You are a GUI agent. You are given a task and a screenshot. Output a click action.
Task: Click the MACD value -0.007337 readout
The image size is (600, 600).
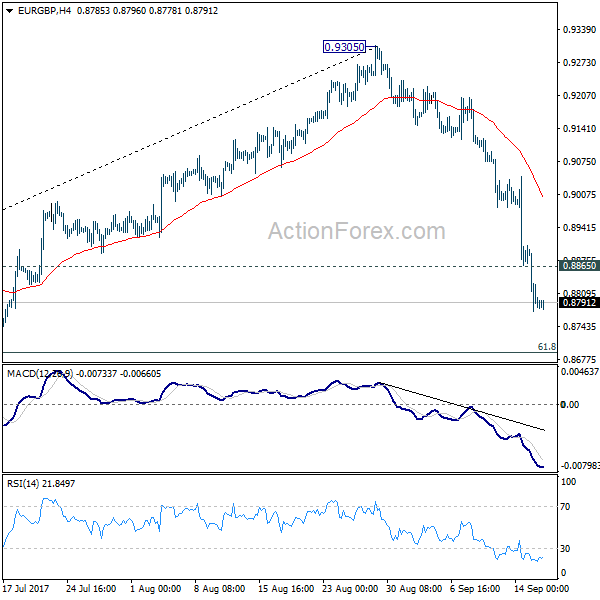click(x=96, y=374)
